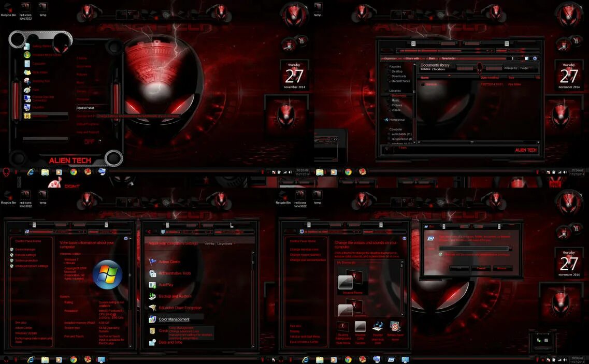
Task: Open Organize menu in Documents library
Action: click(391, 59)
